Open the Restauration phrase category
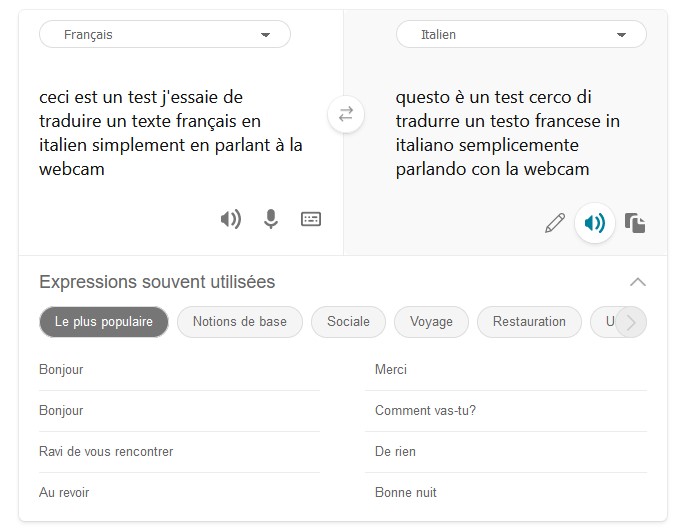This screenshot has width=685, height=531. (x=529, y=322)
